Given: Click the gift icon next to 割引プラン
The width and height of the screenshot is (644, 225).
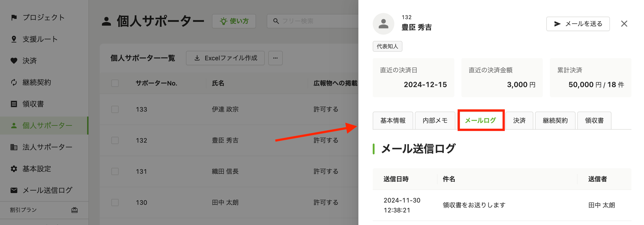Looking at the screenshot, I should pyautogui.click(x=75, y=210).
